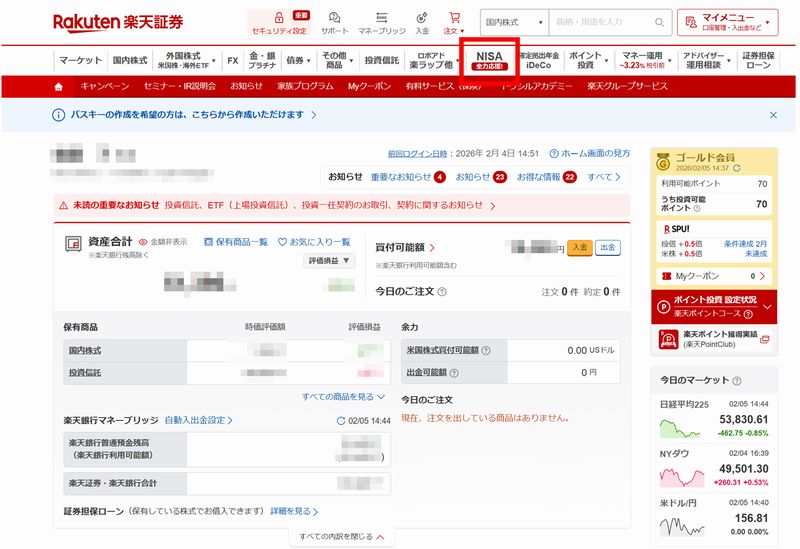Screen dimensions: 800x549
Task: Click help icon beside 楽天ポイントコース
Action: click(748, 314)
